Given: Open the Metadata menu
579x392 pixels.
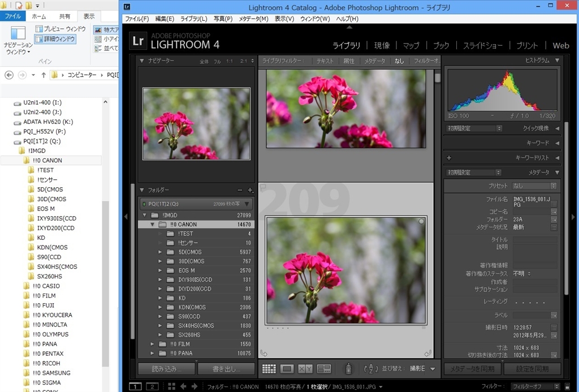Looking at the screenshot, I should click(x=253, y=19).
